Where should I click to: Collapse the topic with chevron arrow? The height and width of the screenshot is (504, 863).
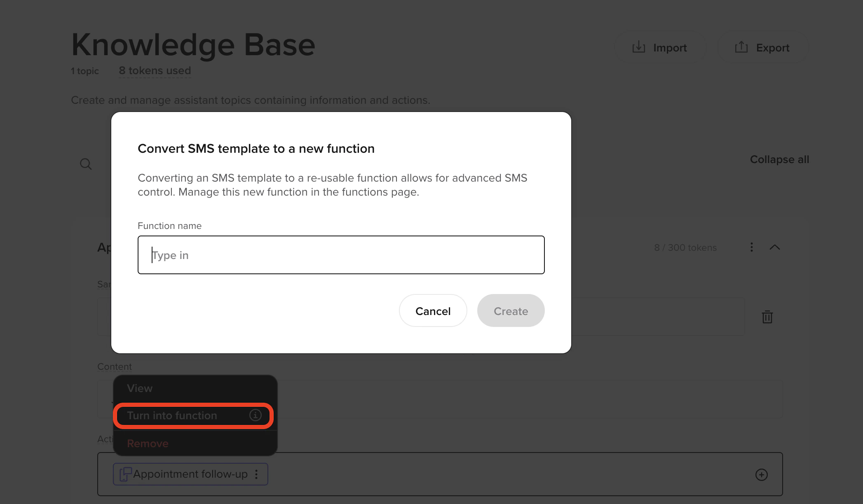click(774, 247)
